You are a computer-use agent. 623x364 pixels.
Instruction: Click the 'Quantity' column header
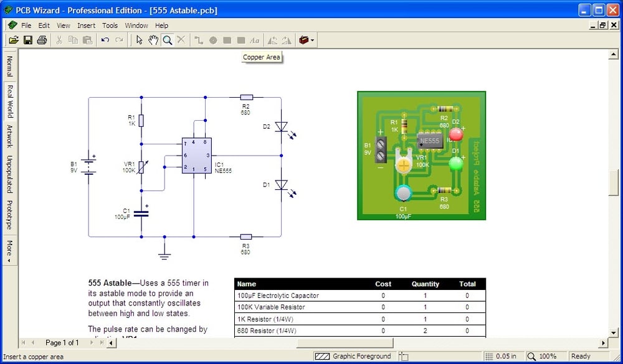[425, 284]
